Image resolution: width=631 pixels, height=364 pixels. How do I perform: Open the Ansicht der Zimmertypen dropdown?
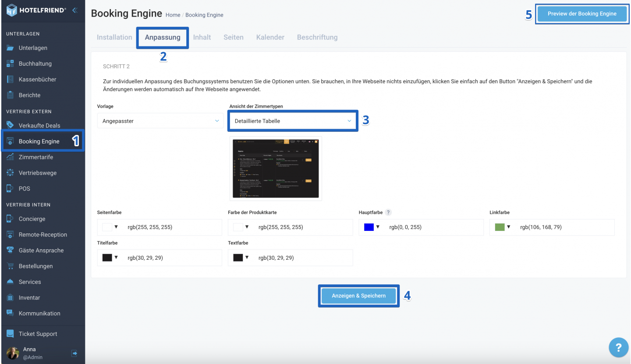pos(292,120)
